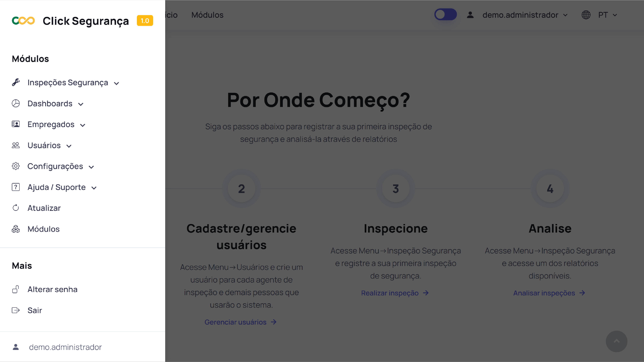Open Inspeções Segurança menu item
644x362 pixels.
tap(68, 82)
